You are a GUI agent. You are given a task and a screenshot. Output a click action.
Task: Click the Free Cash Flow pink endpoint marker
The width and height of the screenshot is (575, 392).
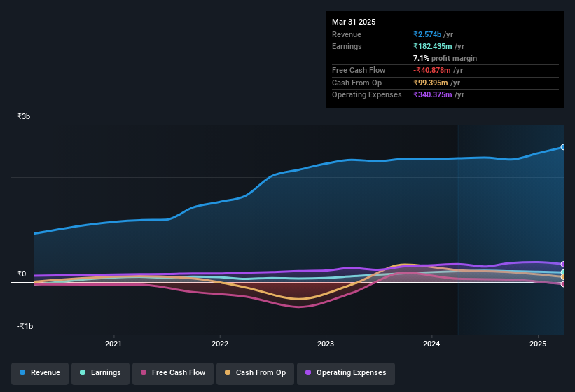[563, 284]
